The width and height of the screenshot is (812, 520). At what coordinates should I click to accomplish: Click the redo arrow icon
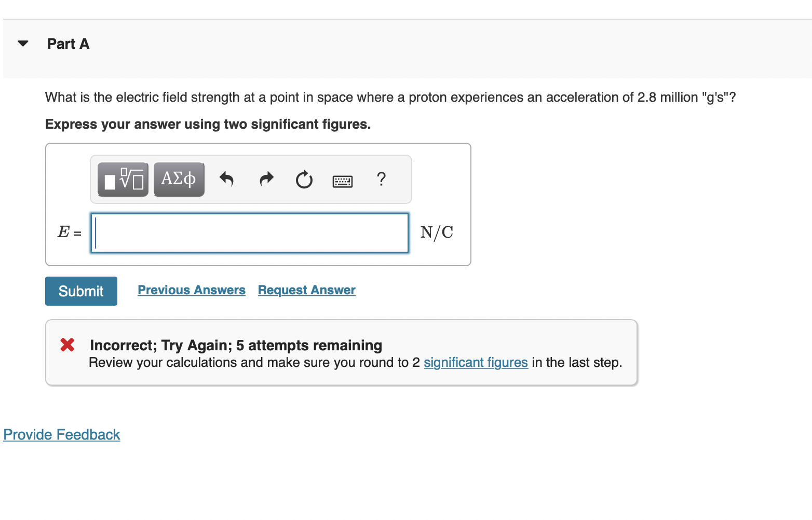[x=266, y=180]
